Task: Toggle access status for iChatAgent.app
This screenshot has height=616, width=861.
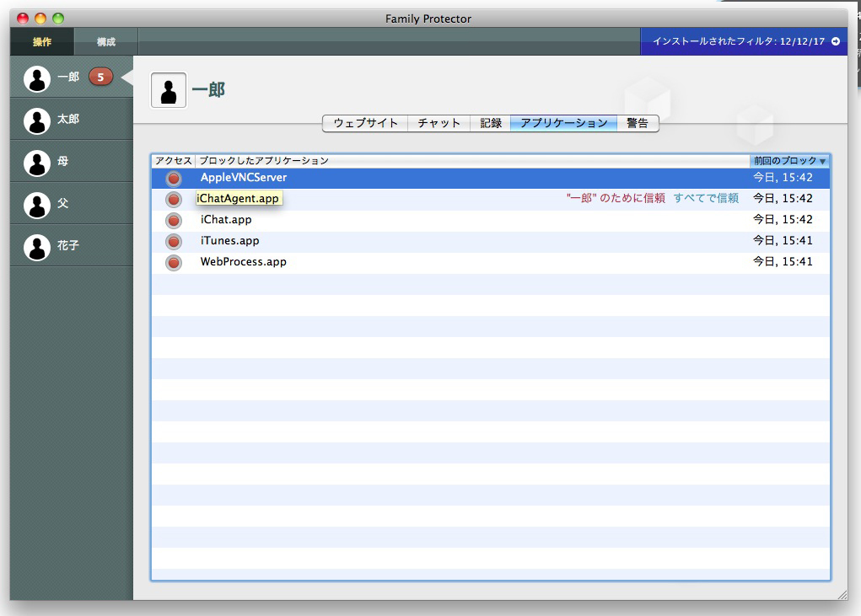Action: click(174, 199)
